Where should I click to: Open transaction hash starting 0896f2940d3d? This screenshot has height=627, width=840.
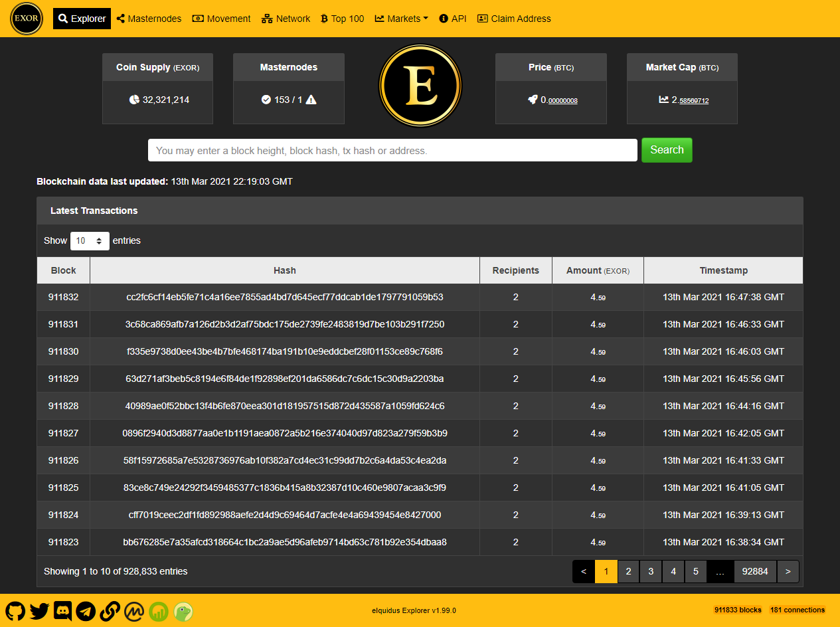click(285, 433)
